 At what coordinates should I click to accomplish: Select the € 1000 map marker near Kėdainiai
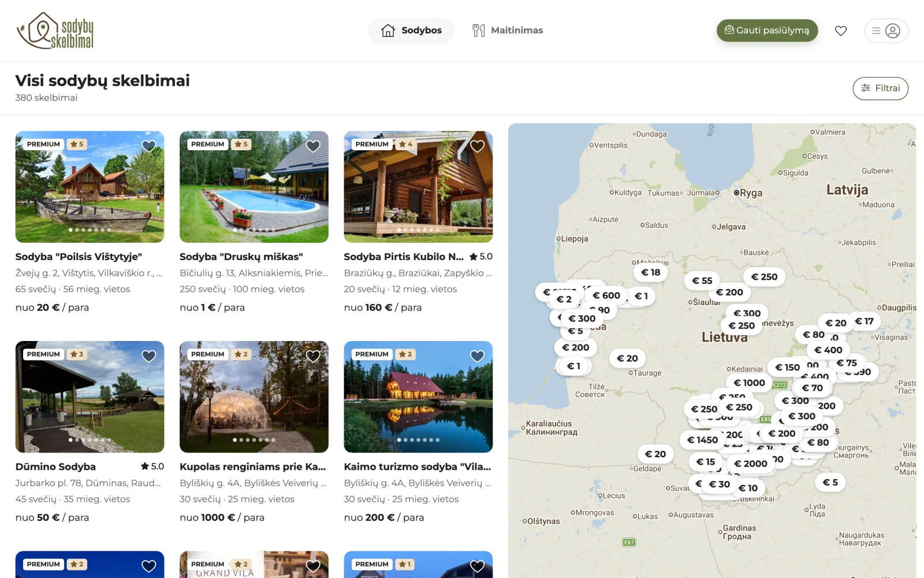click(749, 383)
